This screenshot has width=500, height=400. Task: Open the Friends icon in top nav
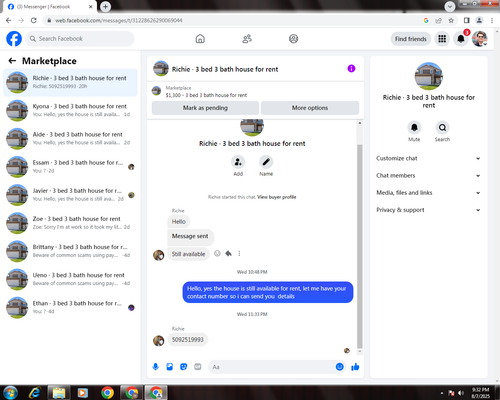(247, 39)
